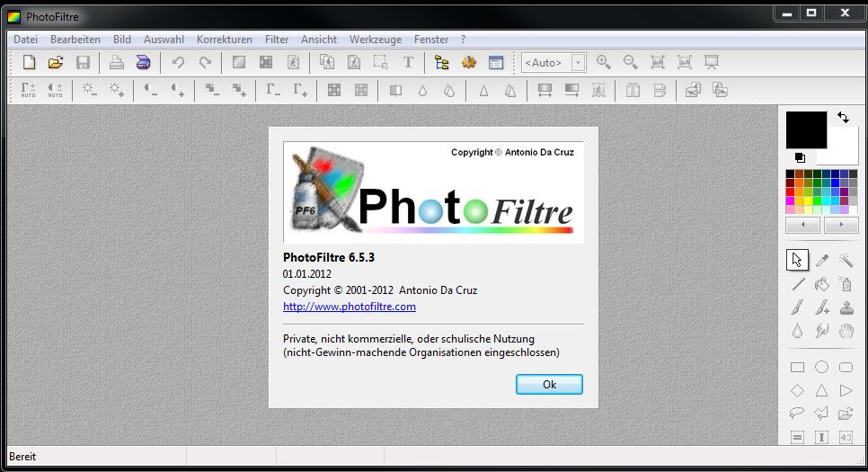Import from scanner with the TWAIN icon
The width and height of the screenshot is (868, 472).
[144, 63]
